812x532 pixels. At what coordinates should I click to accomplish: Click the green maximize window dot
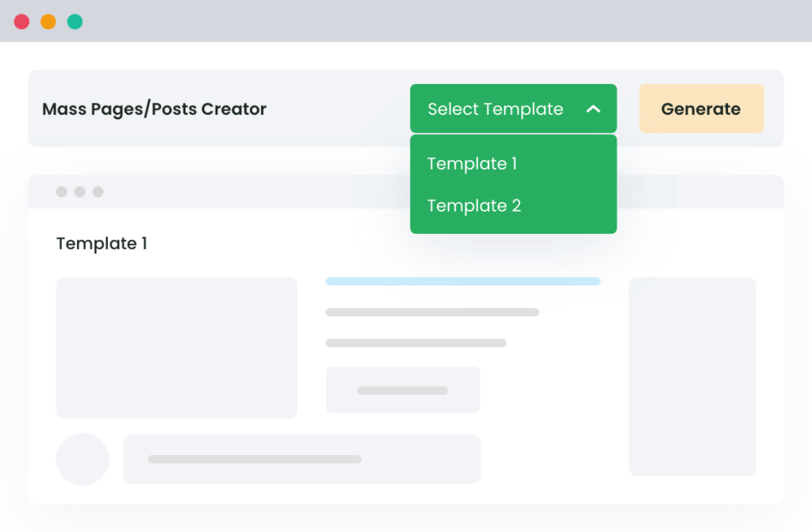pyautogui.click(x=75, y=21)
